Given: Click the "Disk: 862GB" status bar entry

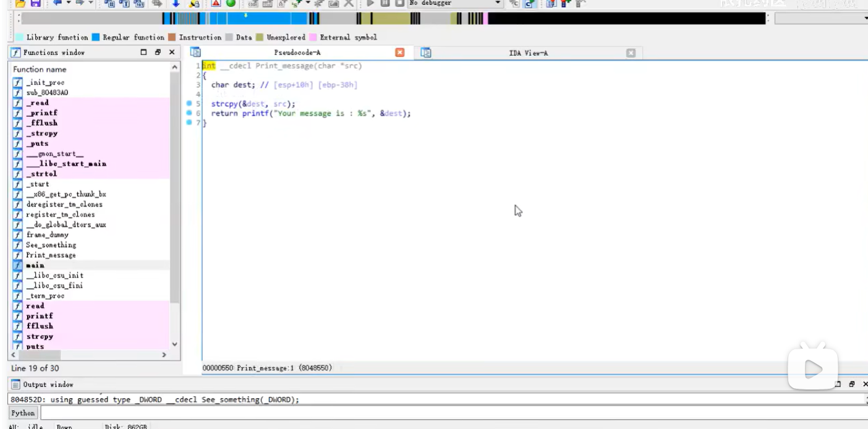Looking at the screenshot, I should click(126, 427).
